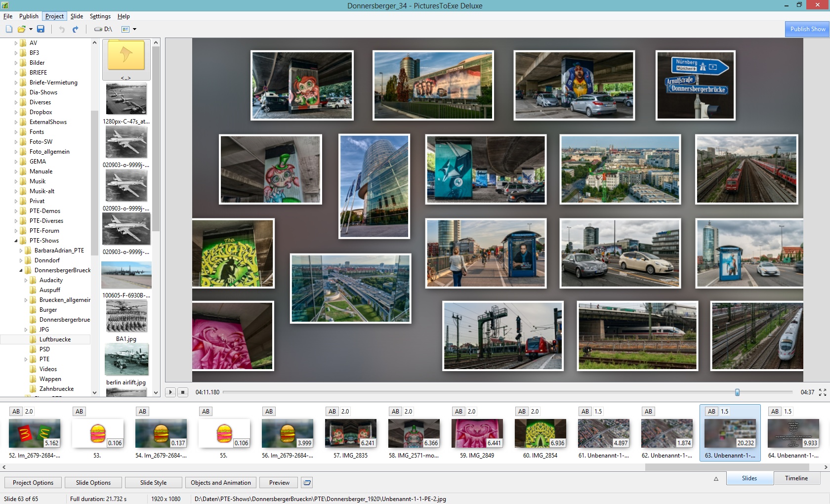Viewport: 830px width, 504px height.
Task: Expand the Dia-Shows folder
Action: (16, 92)
